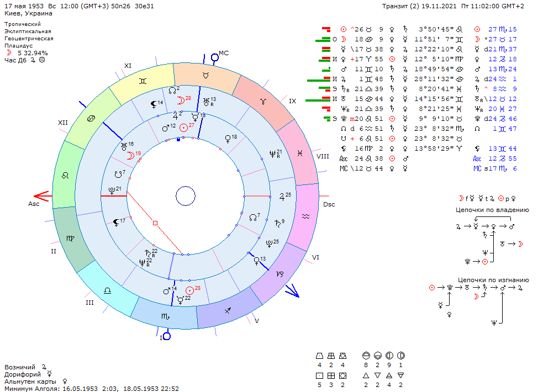The height and width of the screenshot is (392, 538).
Task: Click the yellow Gemini sector of the zodiac ring
Action: [x=143, y=81]
